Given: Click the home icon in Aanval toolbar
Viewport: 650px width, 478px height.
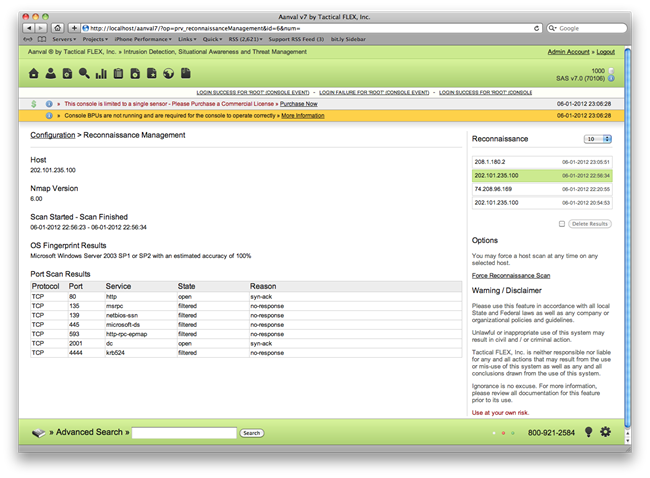Looking at the screenshot, I should click(x=35, y=73).
